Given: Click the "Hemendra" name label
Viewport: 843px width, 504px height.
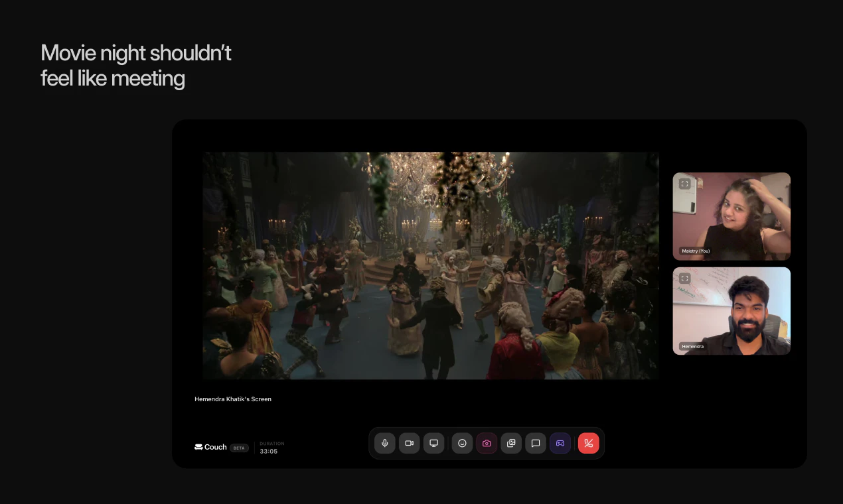Looking at the screenshot, I should 692,346.
